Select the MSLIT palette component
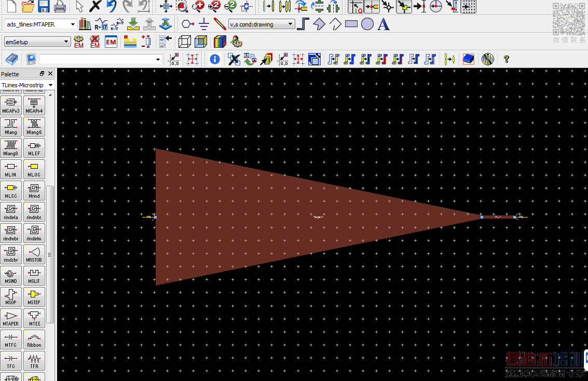The image size is (588, 381). click(x=34, y=276)
